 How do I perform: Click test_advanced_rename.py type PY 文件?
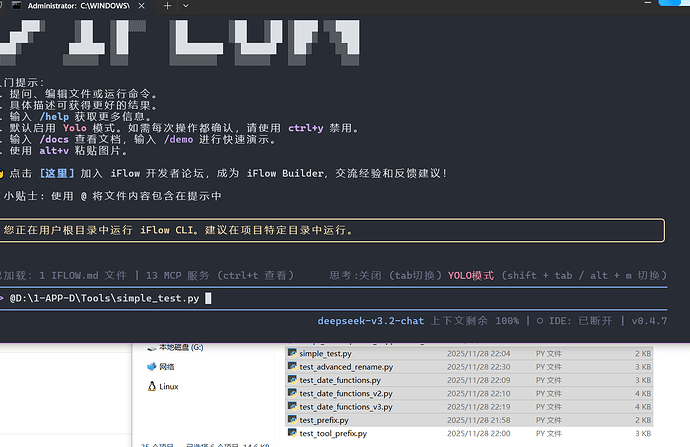pos(548,366)
